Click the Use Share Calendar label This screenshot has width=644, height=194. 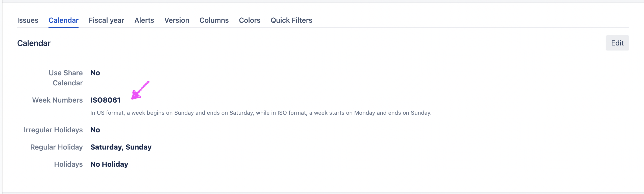click(66, 78)
